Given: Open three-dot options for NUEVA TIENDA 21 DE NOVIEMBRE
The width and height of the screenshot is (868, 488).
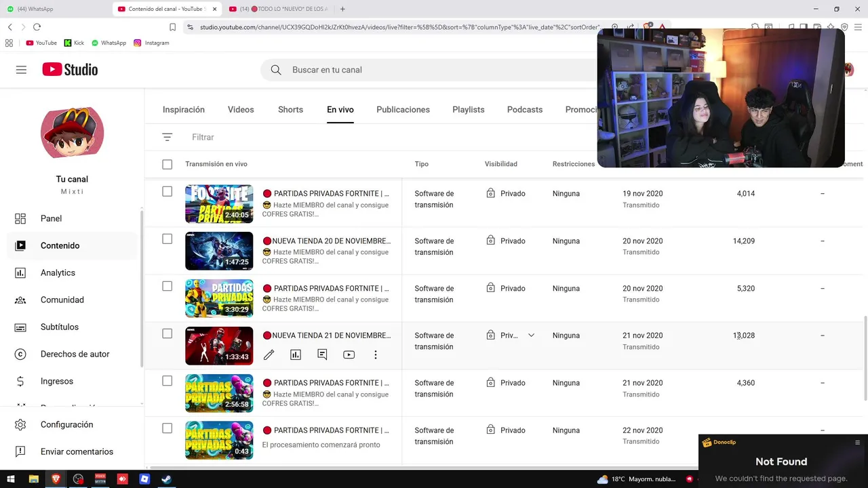Looking at the screenshot, I should coord(375,354).
